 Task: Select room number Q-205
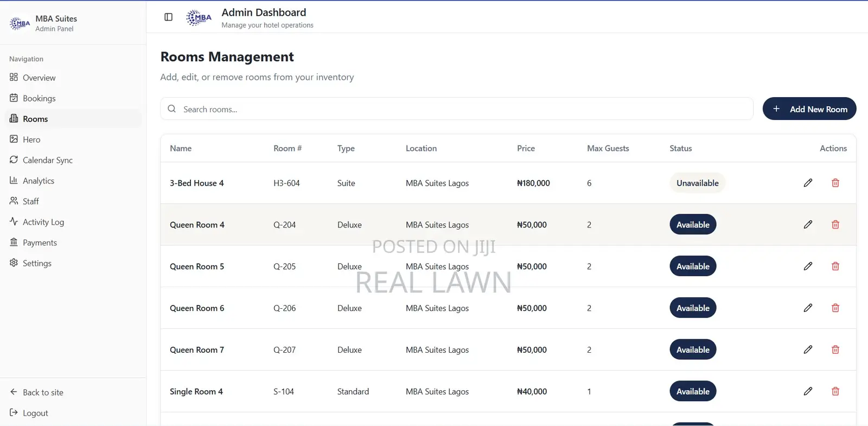tap(285, 266)
